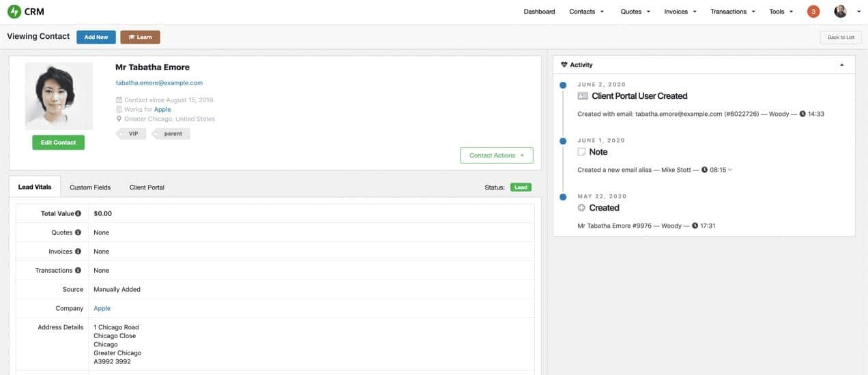
Task: Click the Viewing Contact page title
Action: [38, 36]
